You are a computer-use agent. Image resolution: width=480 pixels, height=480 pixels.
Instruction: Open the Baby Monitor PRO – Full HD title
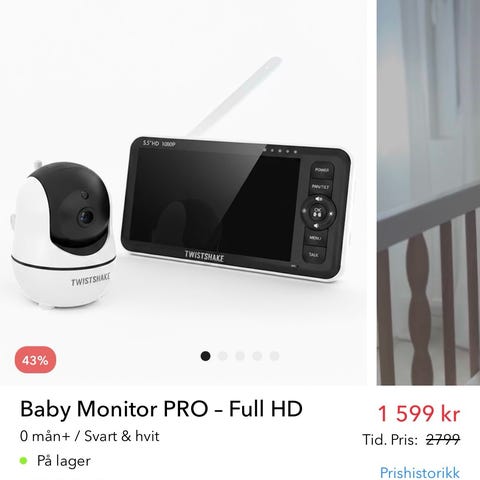[161, 409]
